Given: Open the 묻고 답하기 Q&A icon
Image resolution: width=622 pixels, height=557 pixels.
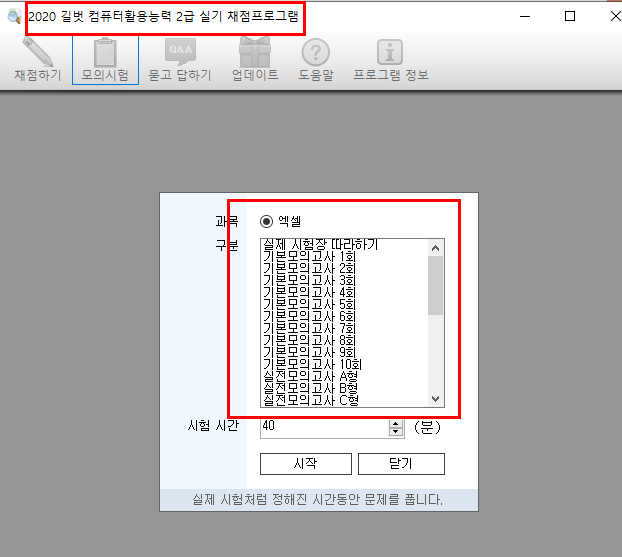Looking at the screenshot, I should click(x=180, y=60).
